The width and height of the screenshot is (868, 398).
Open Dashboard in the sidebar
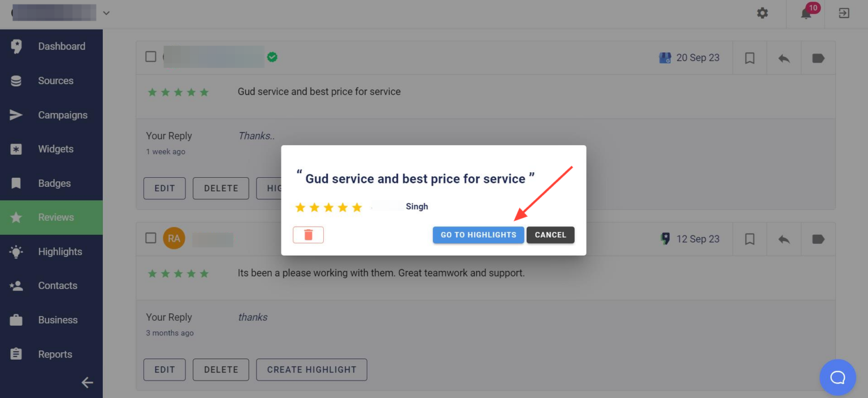tap(61, 46)
